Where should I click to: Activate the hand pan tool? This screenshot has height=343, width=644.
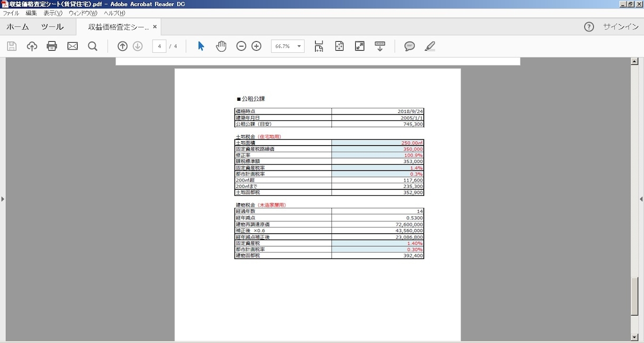click(221, 46)
